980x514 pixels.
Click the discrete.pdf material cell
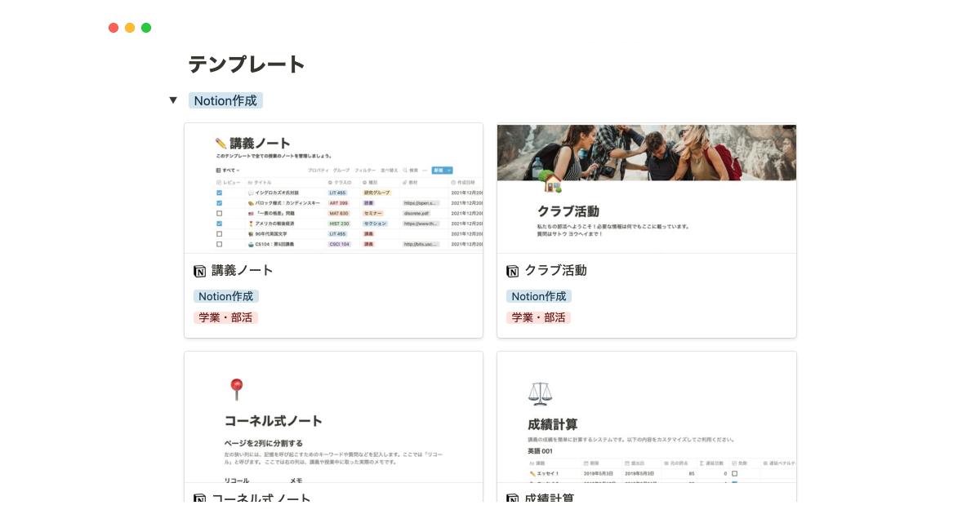coord(416,214)
